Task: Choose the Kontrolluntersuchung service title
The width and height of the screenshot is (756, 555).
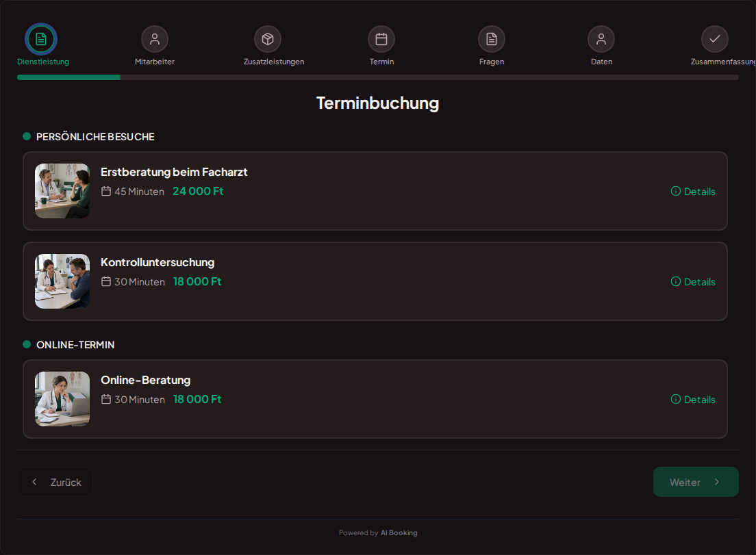Action: [157, 263]
